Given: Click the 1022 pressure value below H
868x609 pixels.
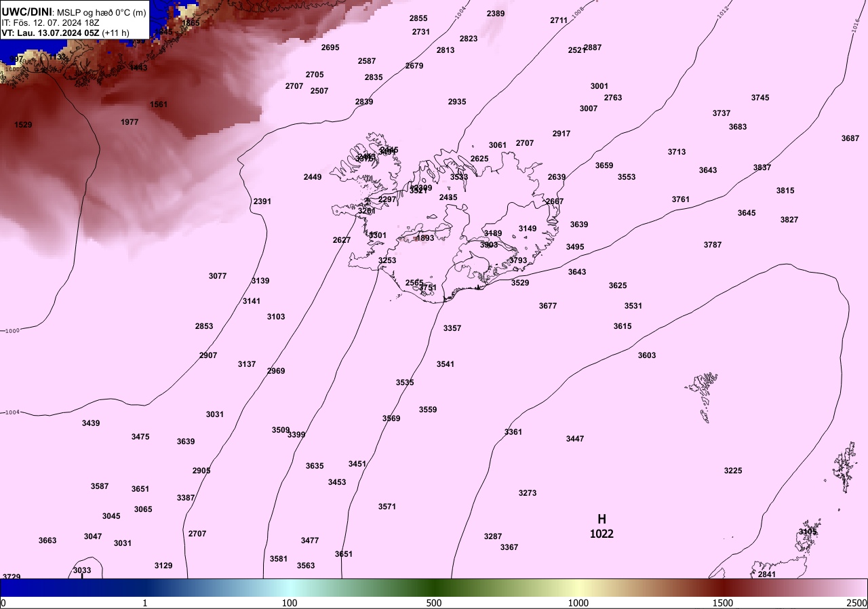Looking at the screenshot, I should click(601, 534).
